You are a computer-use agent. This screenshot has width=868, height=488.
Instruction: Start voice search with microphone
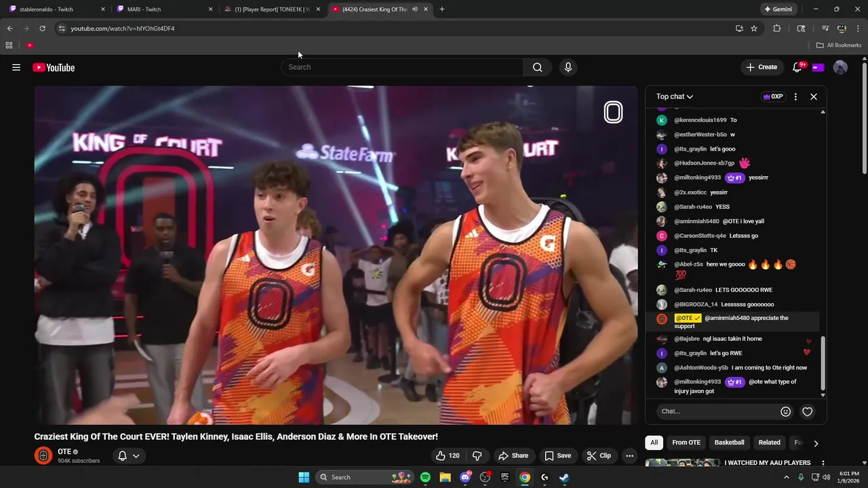[568, 67]
